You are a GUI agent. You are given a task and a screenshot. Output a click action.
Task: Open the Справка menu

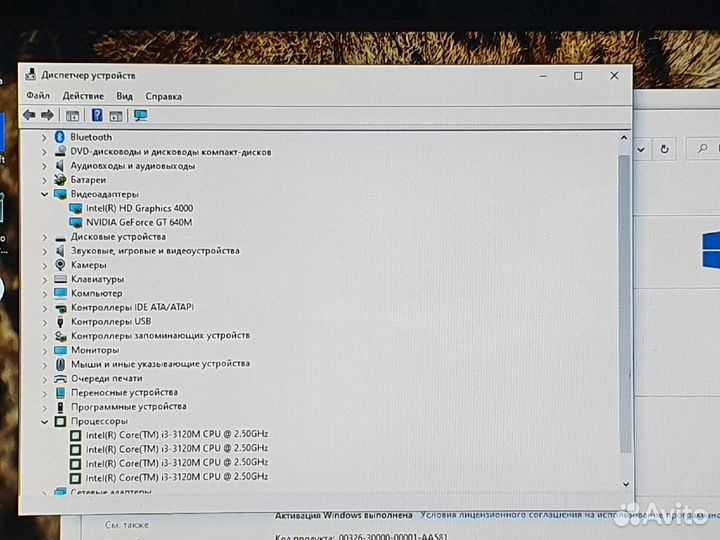click(163, 96)
